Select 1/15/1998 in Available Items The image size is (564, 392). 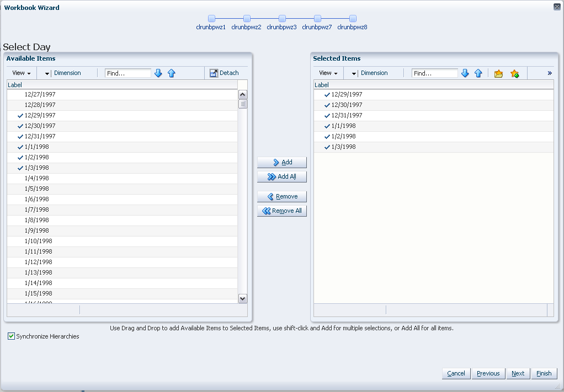click(x=123, y=293)
